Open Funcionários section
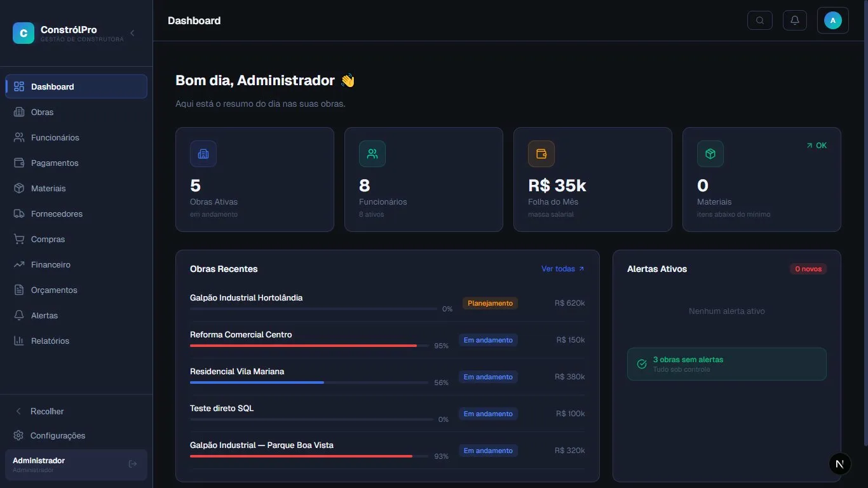 pos(76,137)
